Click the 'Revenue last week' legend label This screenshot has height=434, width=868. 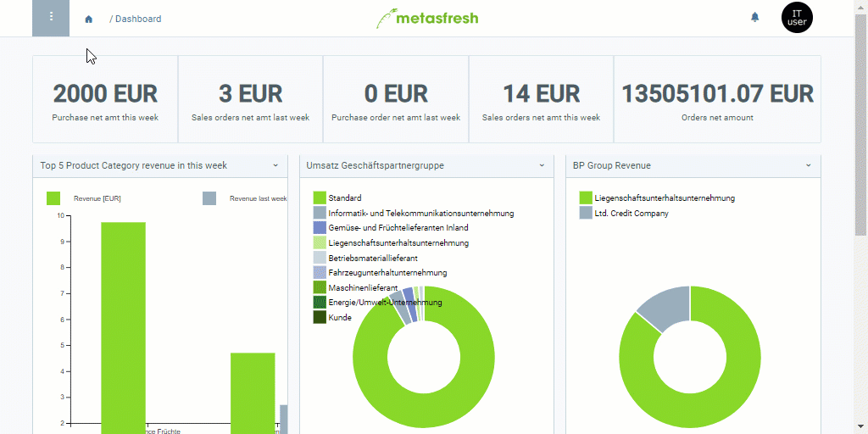click(259, 198)
